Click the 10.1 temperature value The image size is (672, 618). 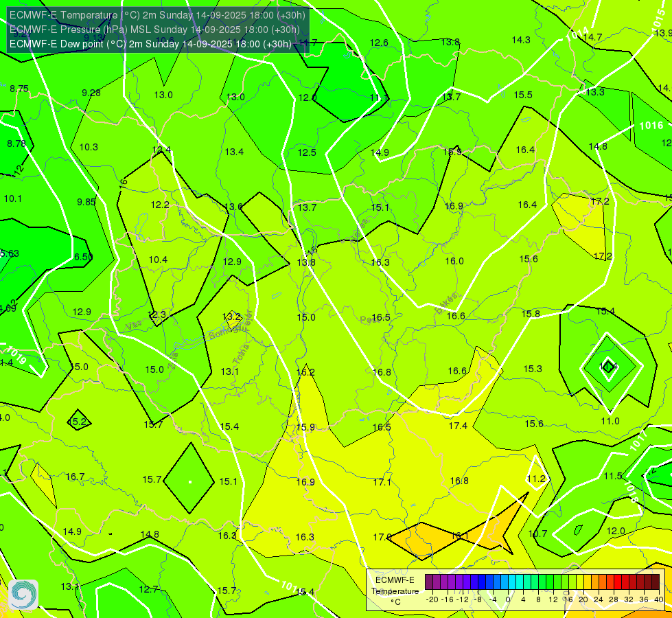13,198
